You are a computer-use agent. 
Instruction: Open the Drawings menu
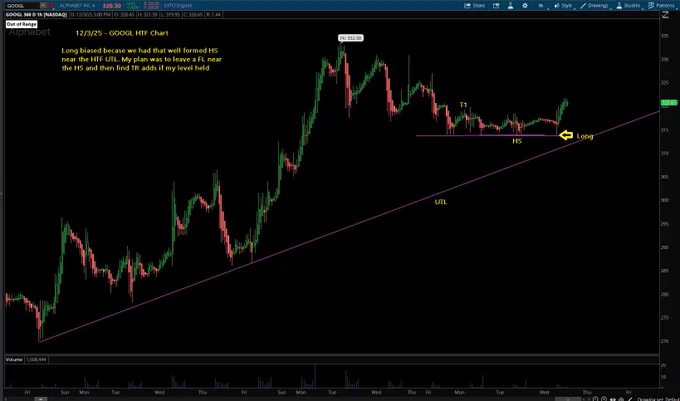594,6
